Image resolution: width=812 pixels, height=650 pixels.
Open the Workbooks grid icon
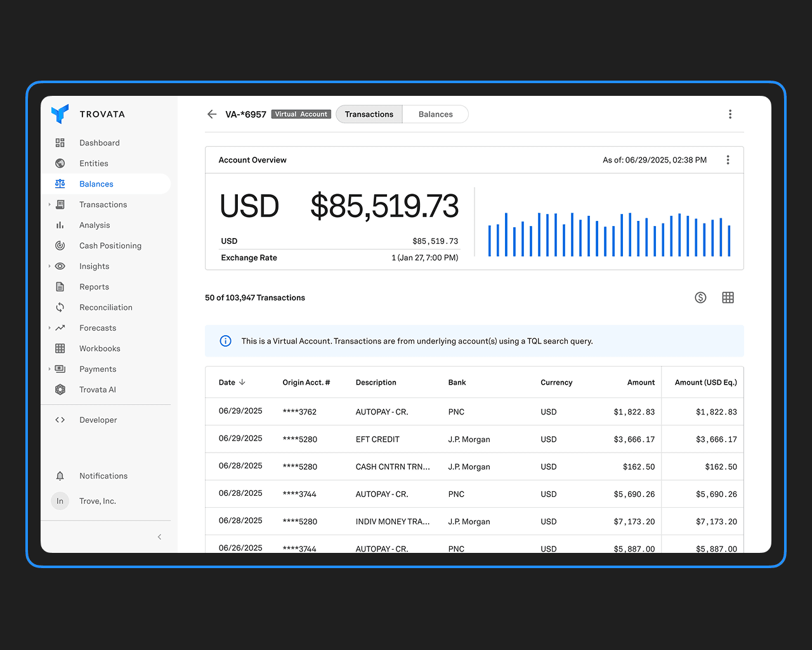pyautogui.click(x=60, y=348)
